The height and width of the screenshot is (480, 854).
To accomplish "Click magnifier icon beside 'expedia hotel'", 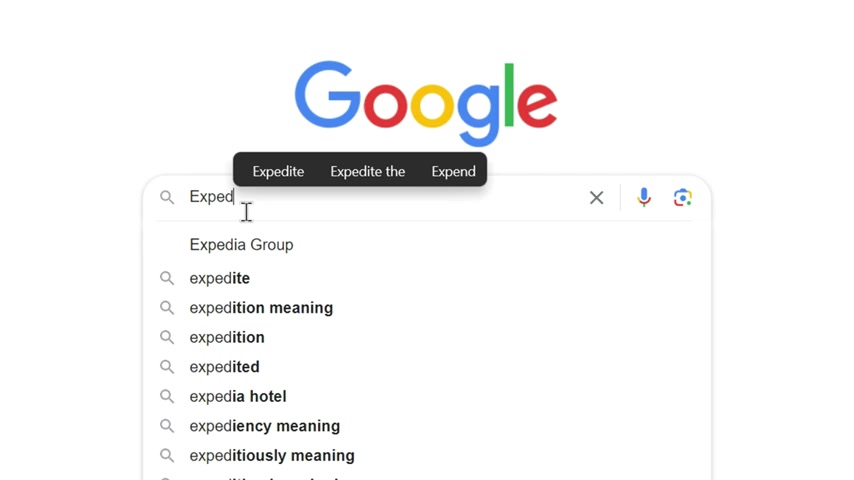I will [167, 396].
